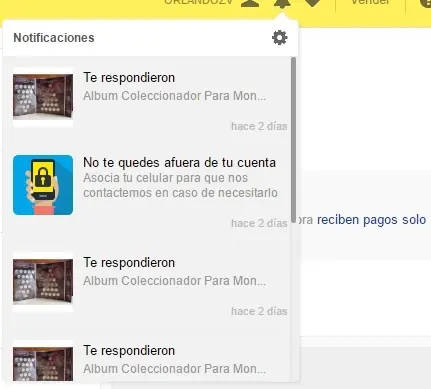Open first 'Te respondieron' notification title
Image resolution: width=431 pixels, height=389 pixels.
point(129,78)
